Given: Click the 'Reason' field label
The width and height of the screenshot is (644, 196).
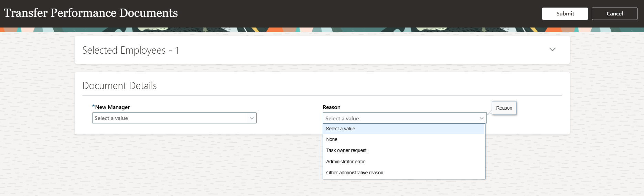Looking at the screenshot, I should tap(332, 107).
